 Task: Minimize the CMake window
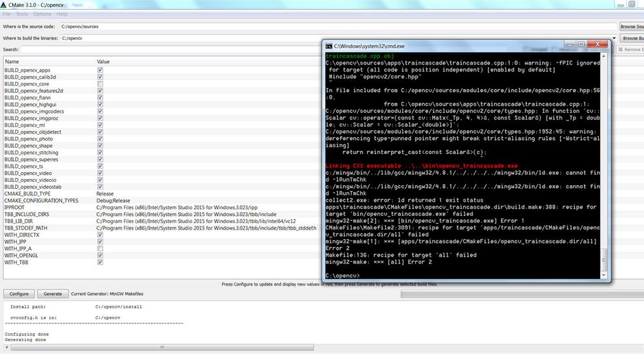621,5
